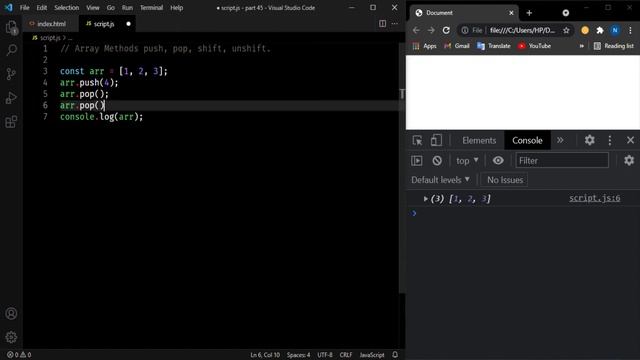Clear the console
The width and height of the screenshot is (640, 360).
(x=437, y=160)
